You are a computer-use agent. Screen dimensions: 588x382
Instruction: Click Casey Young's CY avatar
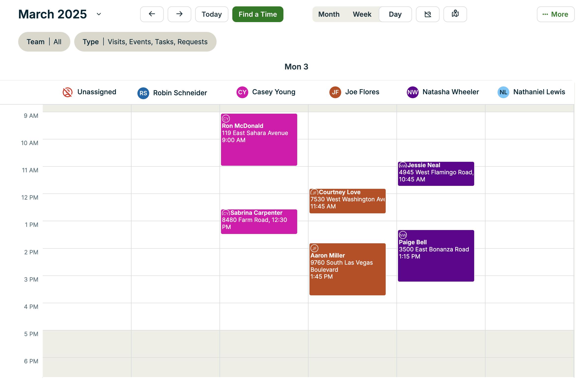242,92
